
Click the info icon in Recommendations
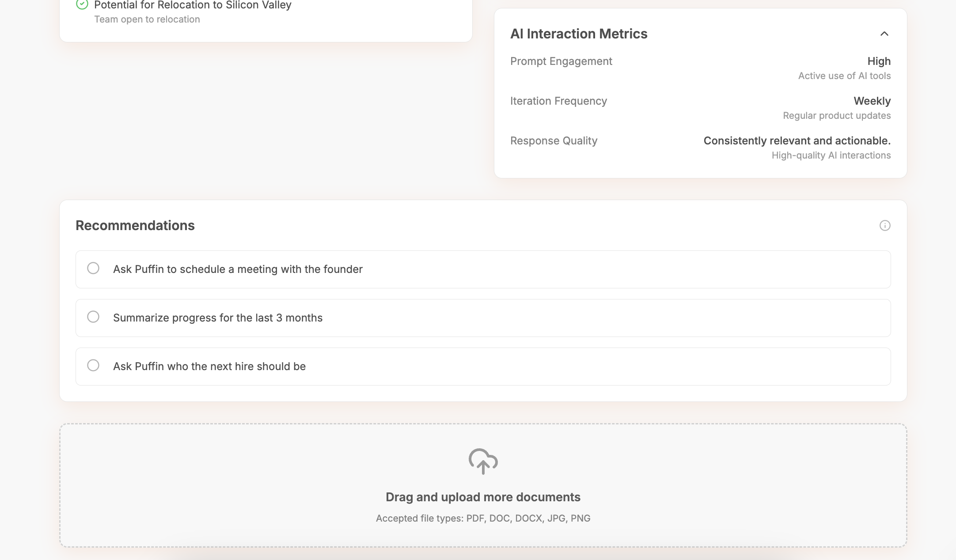coord(884,226)
